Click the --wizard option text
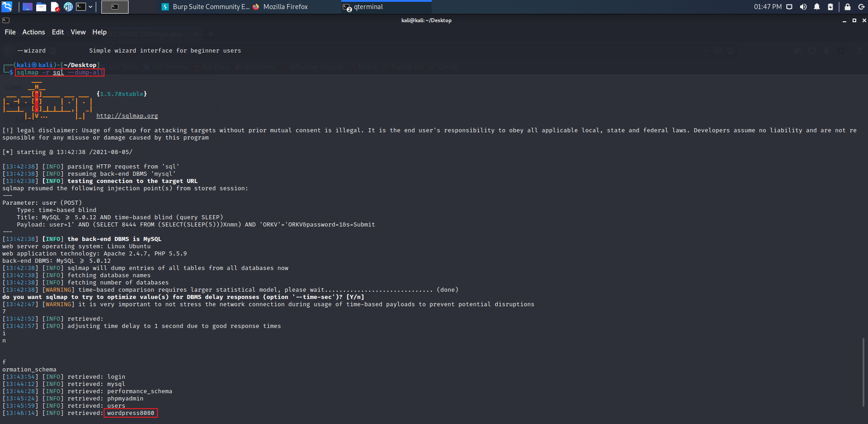 [31, 51]
